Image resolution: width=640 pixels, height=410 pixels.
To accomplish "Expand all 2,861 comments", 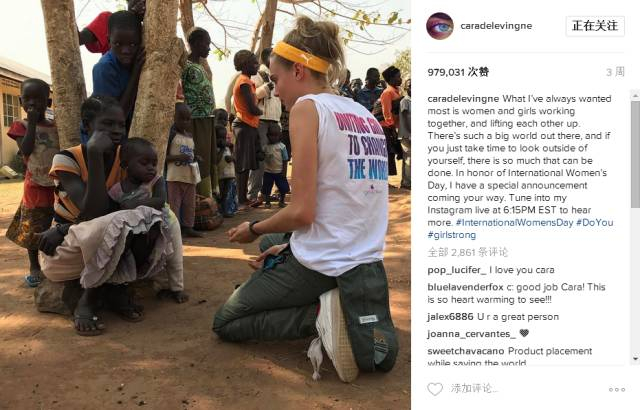I will (467, 252).
